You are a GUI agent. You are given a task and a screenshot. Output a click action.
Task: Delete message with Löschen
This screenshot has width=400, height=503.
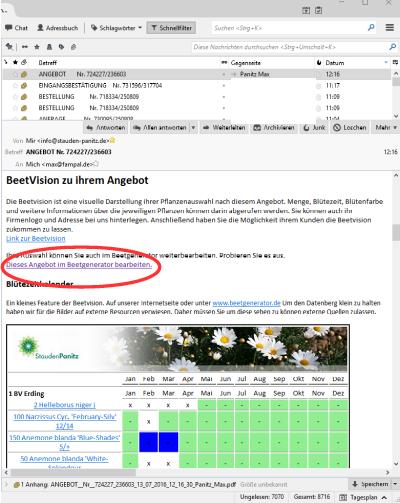[350, 128]
